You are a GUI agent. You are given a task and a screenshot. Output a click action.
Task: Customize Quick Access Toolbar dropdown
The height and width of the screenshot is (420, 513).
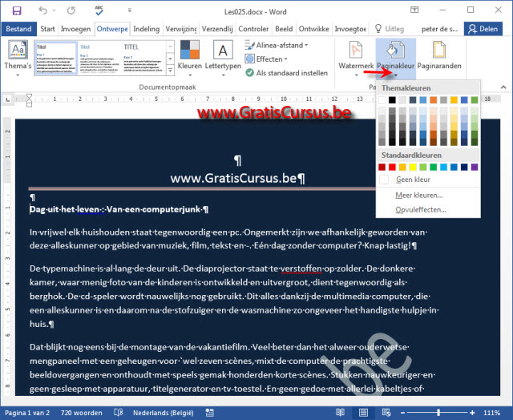(x=130, y=10)
